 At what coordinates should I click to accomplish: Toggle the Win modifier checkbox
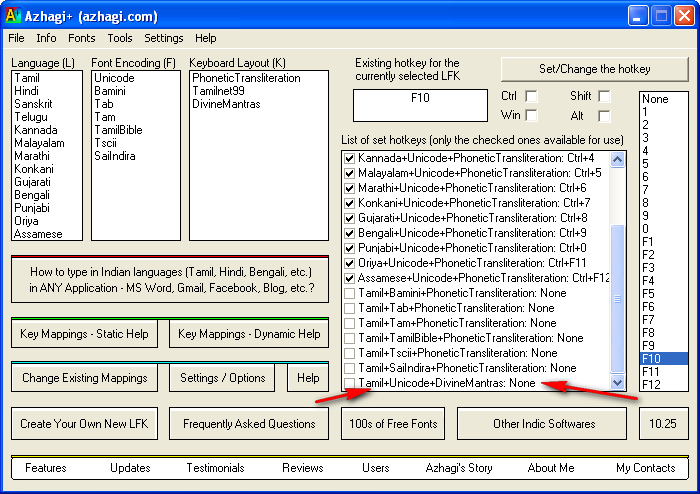point(531,116)
